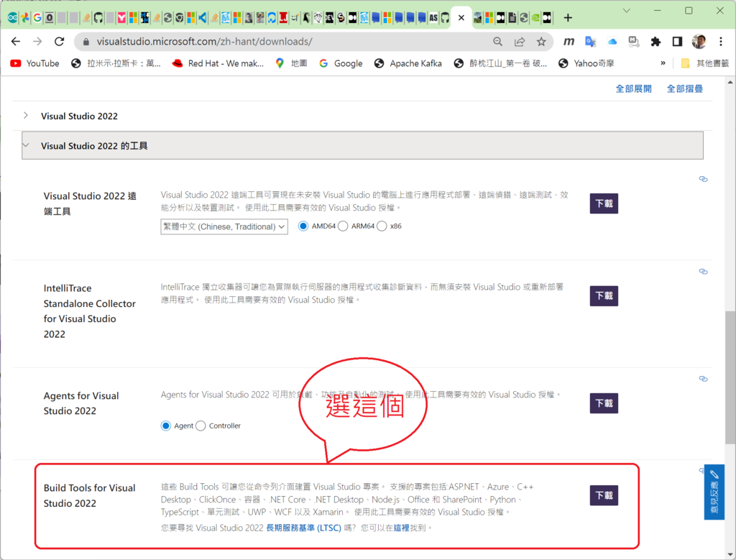736x560 pixels.
Task: Open a new browser tab
Action: pos(568,18)
